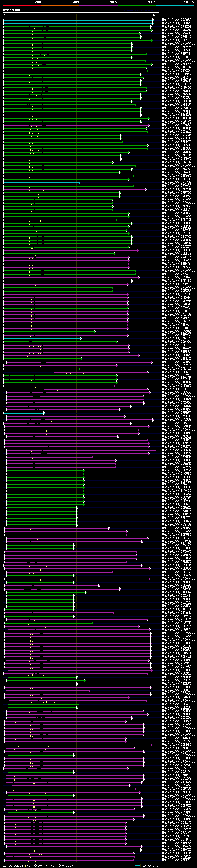Select the UniRef100_B6TS13 label
The width and height of the screenshot is (197, 868).
177,375
